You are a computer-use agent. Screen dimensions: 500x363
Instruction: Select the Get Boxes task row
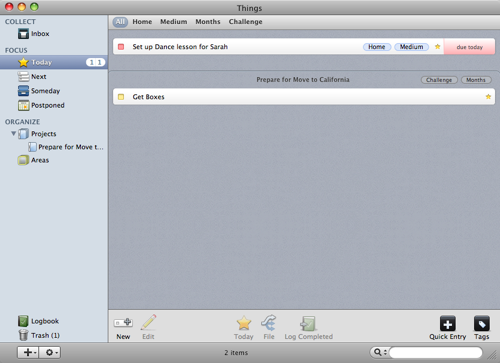(304, 97)
